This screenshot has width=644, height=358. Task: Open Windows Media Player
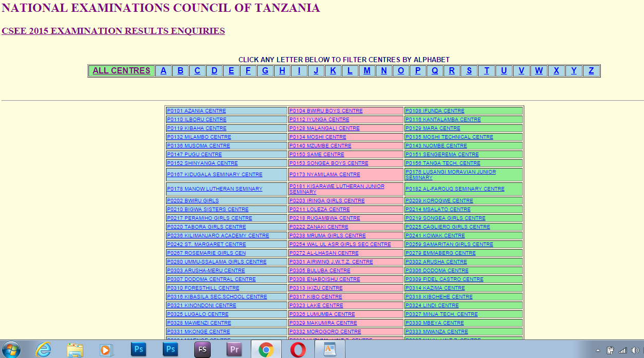click(106, 349)
